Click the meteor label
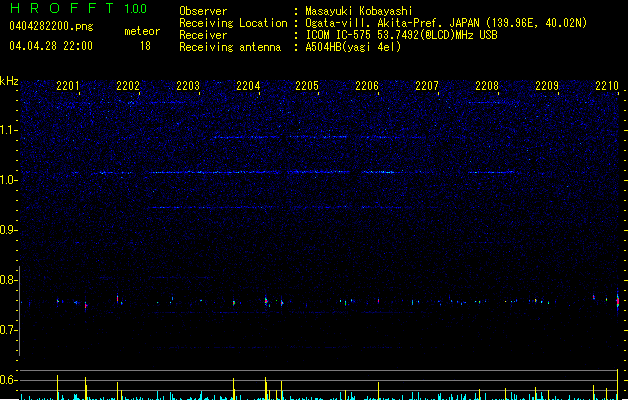This screenshot has height=400, width=629. pyautogui.click(x=142, y=31)
